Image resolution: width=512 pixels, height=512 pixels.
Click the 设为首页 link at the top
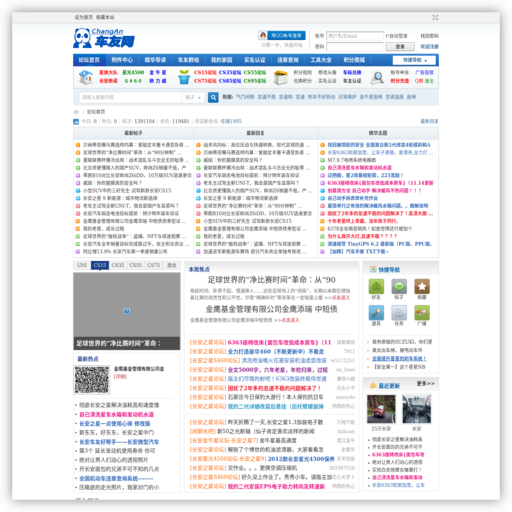(84, 17)
